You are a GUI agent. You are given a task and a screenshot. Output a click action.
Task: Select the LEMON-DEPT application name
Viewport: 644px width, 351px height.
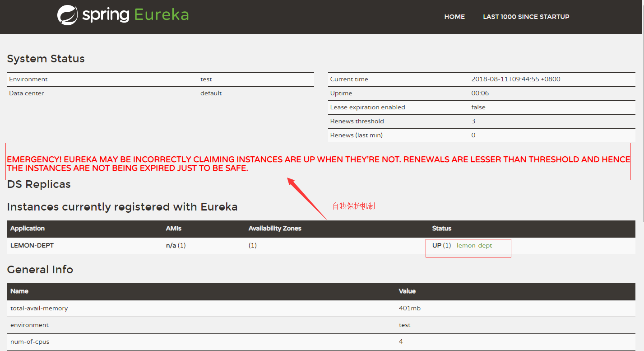click(32, 246)
